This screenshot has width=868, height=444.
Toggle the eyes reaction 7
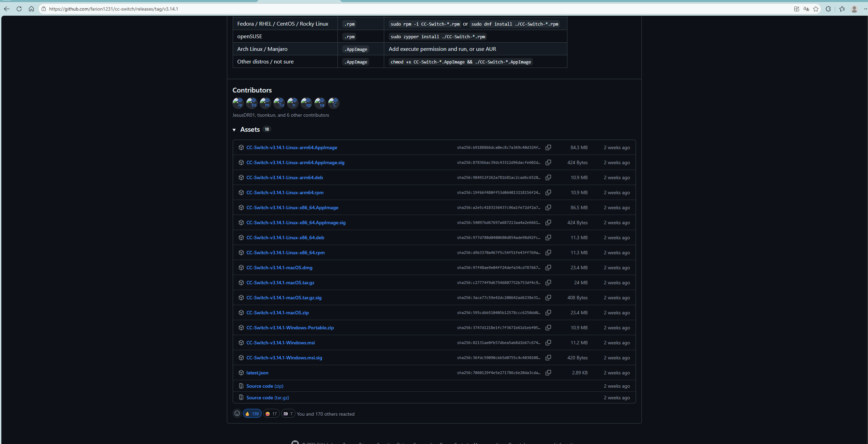point(288,414)
